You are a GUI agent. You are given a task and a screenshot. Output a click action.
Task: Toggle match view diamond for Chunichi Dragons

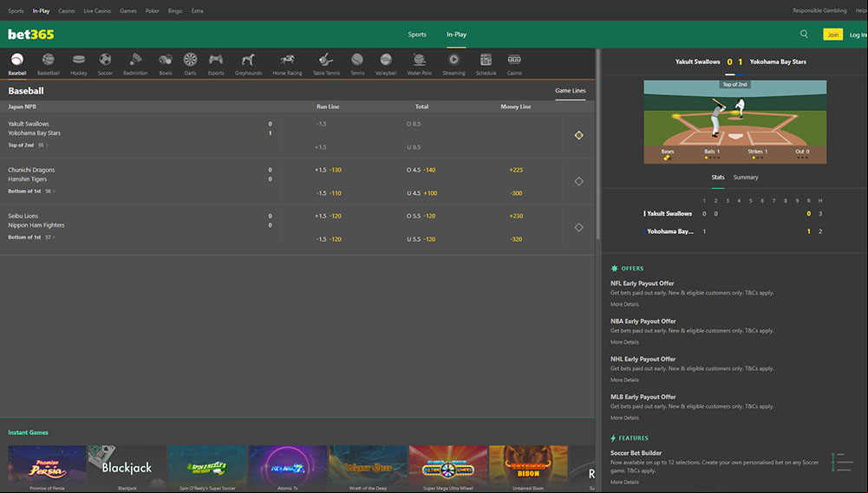tap(578, 181)
